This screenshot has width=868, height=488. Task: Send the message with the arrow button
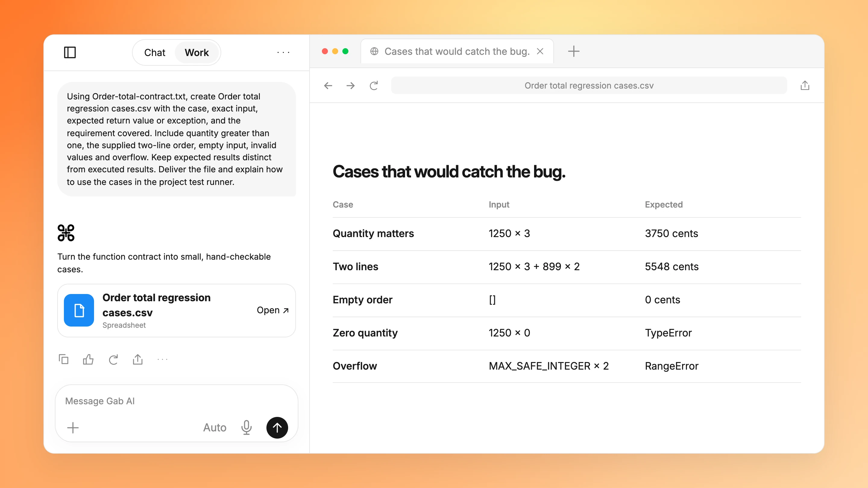pyautogui.click(x=277, y=428)
